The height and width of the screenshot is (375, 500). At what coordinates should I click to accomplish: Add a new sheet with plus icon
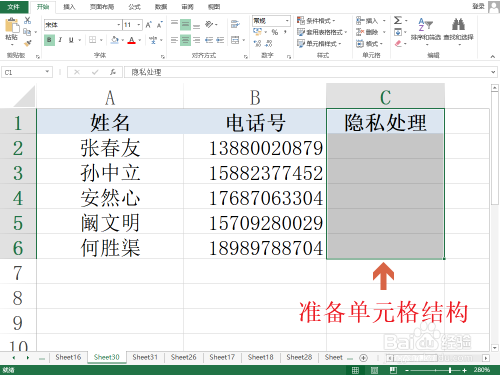click(x=363, y=358)
